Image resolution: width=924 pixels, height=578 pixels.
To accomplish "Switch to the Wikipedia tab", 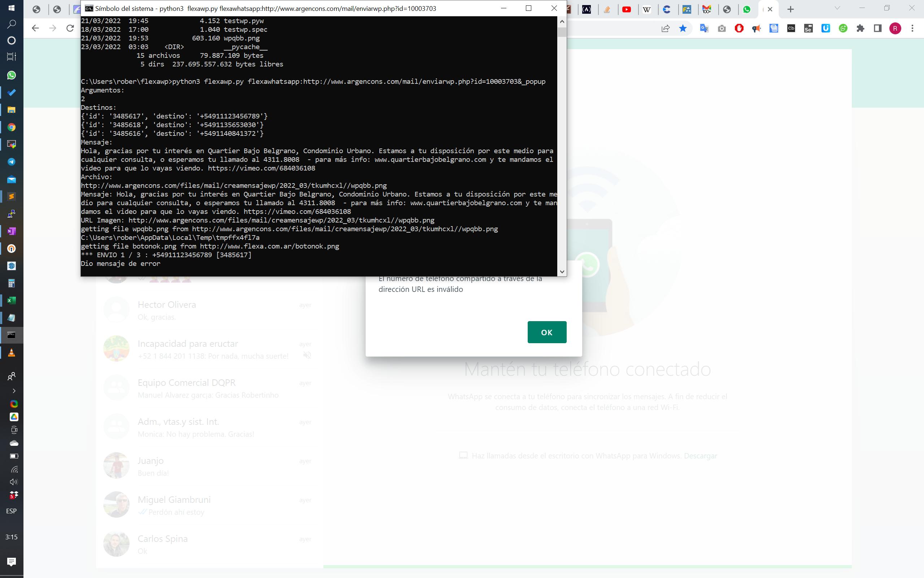I will (x=647, y=9).
